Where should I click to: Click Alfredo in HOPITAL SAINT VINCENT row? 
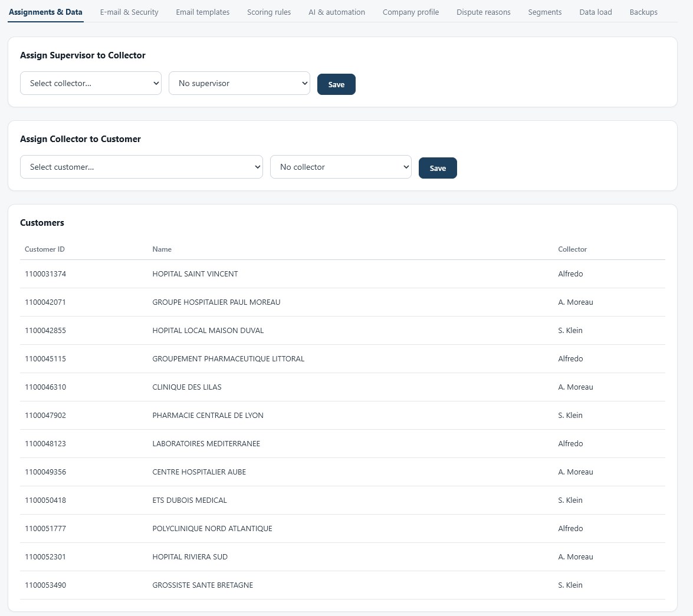click(570, 274)
